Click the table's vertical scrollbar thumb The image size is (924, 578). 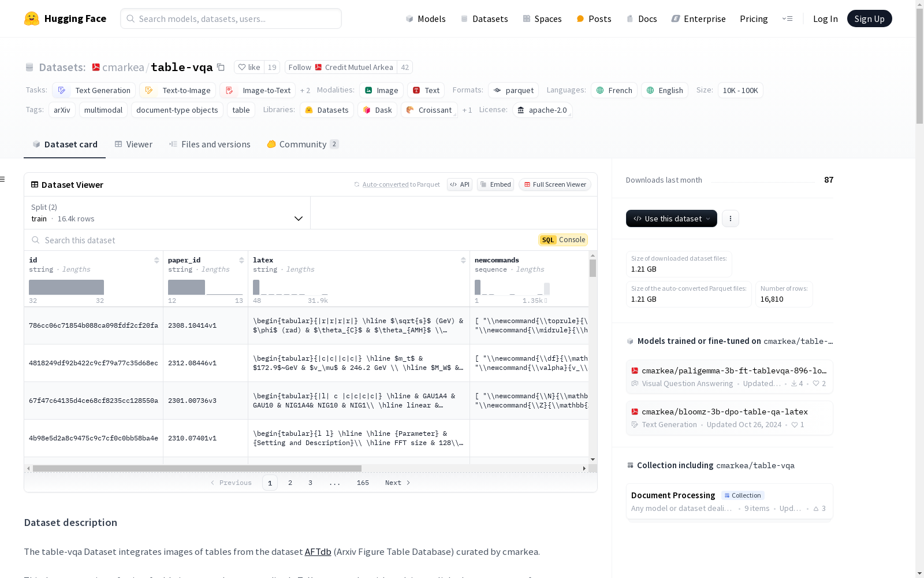[x=593, y=268]
